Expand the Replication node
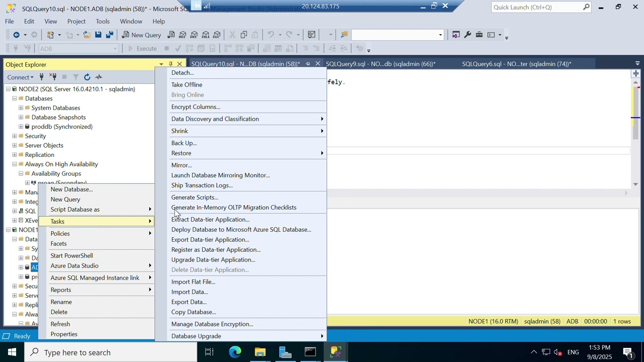 click(x=15, y=155)
